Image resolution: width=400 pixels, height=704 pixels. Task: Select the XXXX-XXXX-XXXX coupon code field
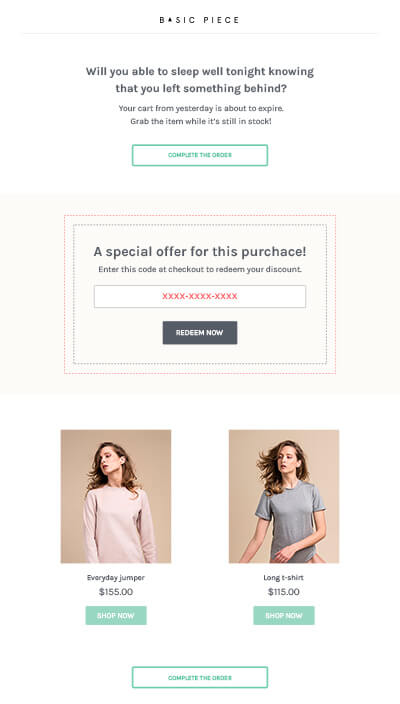[200, 296]
